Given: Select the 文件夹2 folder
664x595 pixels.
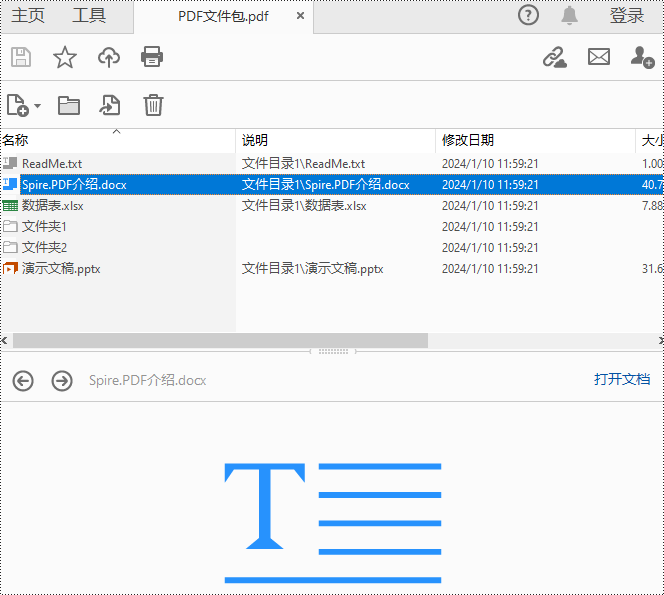Looking at the screenshot, I should [x=332, y=248].
